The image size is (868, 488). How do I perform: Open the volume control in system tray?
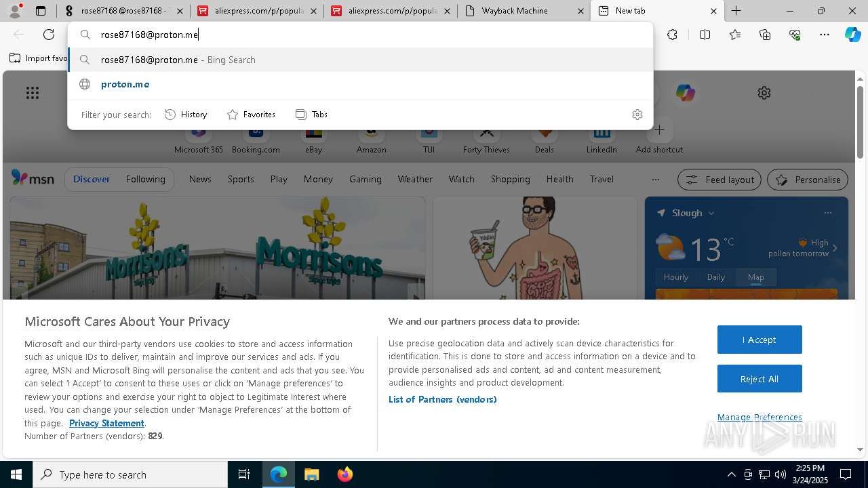pyautogui.click(x=780, y=474)
